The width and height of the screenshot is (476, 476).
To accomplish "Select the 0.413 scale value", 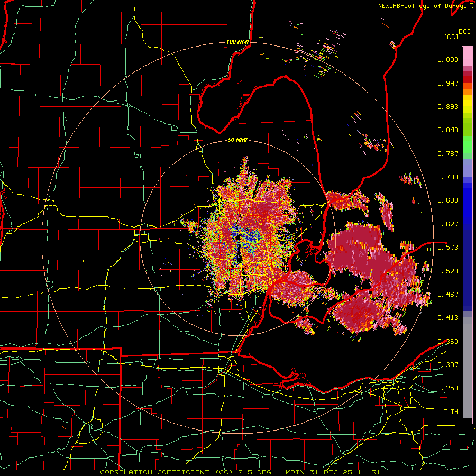I will tap(448, 318).
